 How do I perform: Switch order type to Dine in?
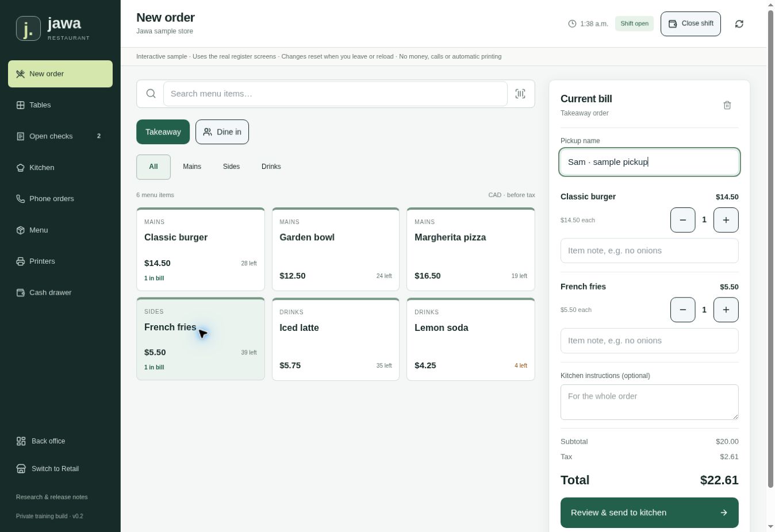pyautogui.click(x=222, y=132)
